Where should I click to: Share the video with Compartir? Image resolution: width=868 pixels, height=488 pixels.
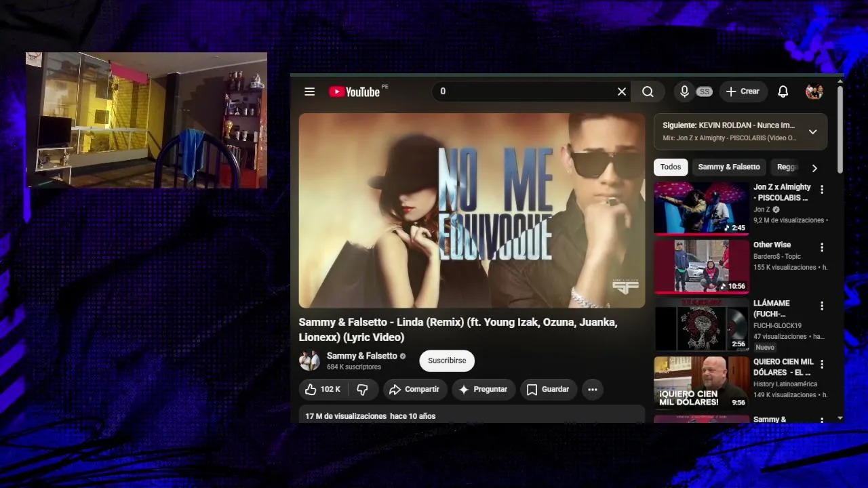tap(415, 389)
